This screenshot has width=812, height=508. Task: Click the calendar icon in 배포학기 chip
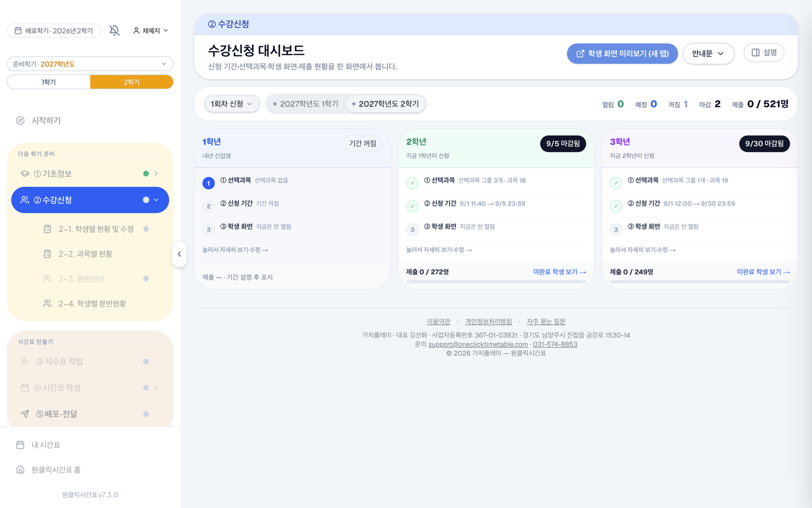point(18,30)
